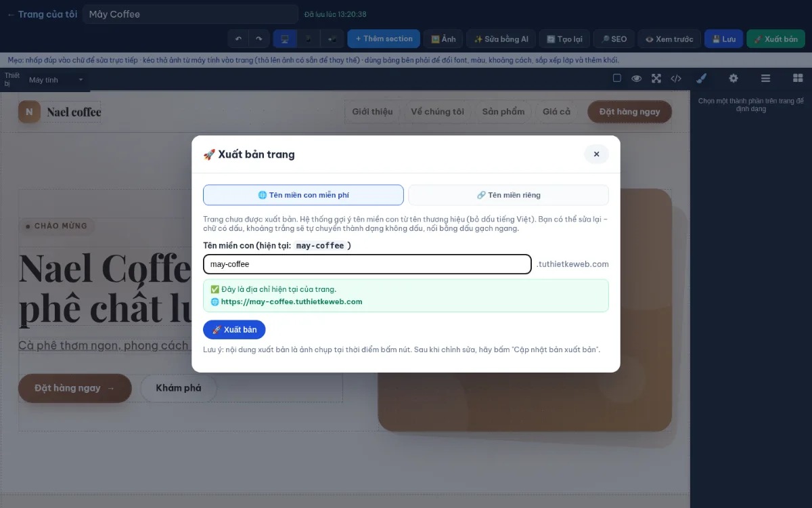
Task: Open the code view icon
Action: click(676, 79)
